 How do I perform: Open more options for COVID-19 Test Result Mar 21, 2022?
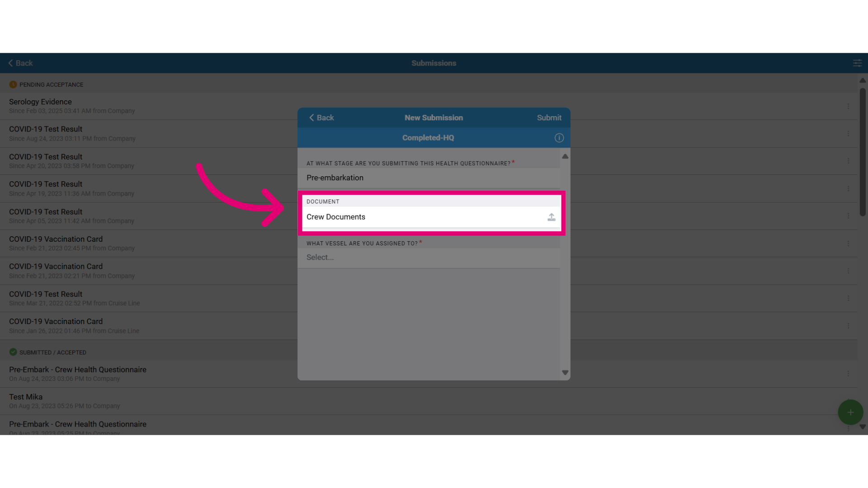[848, 298]
